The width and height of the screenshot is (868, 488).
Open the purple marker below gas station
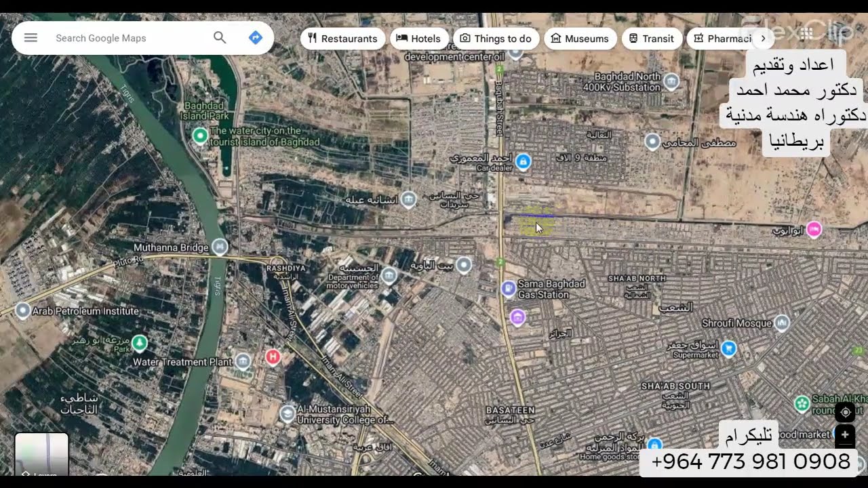517,317
